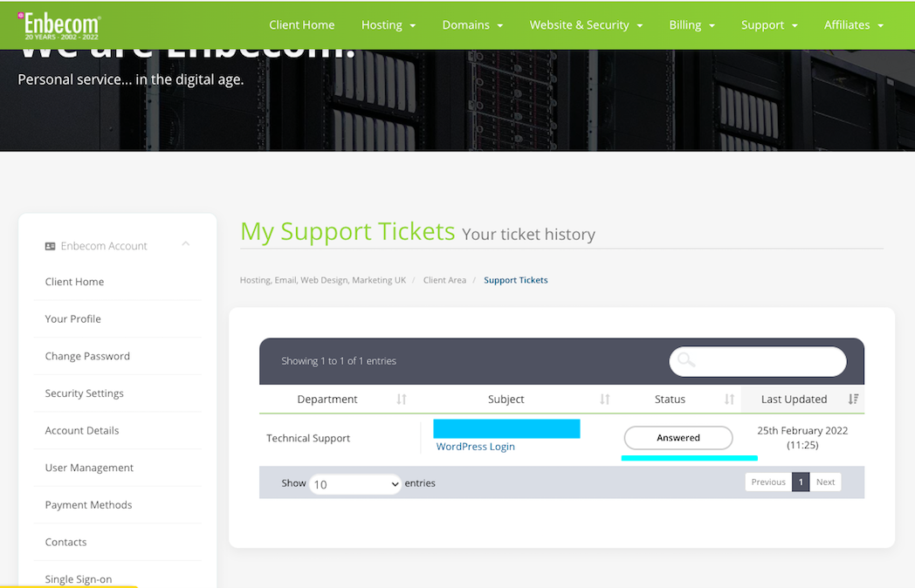This screenshot has width=915, height=588.
Task: Click the Last Updated column header
Action: tap(795, 400)
